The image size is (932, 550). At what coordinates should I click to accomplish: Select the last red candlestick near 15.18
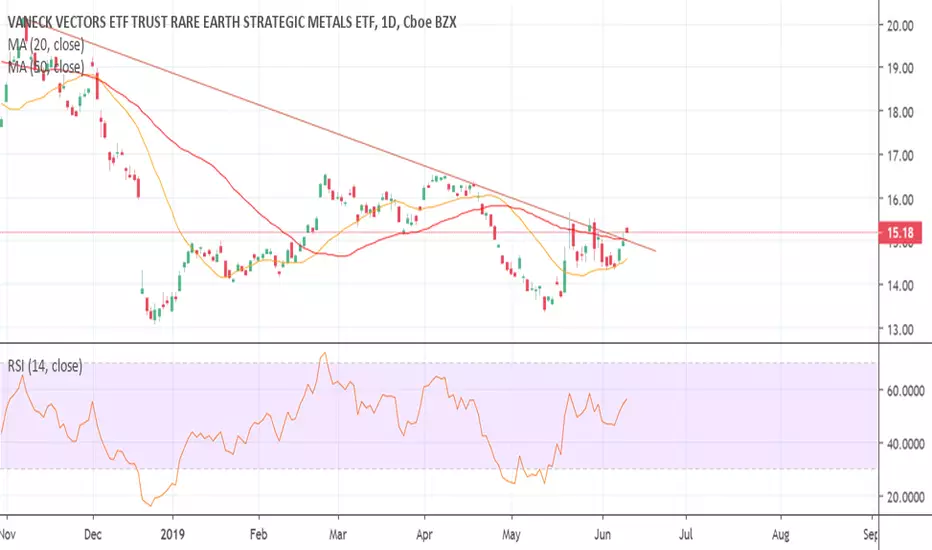[x=627, y=230]
